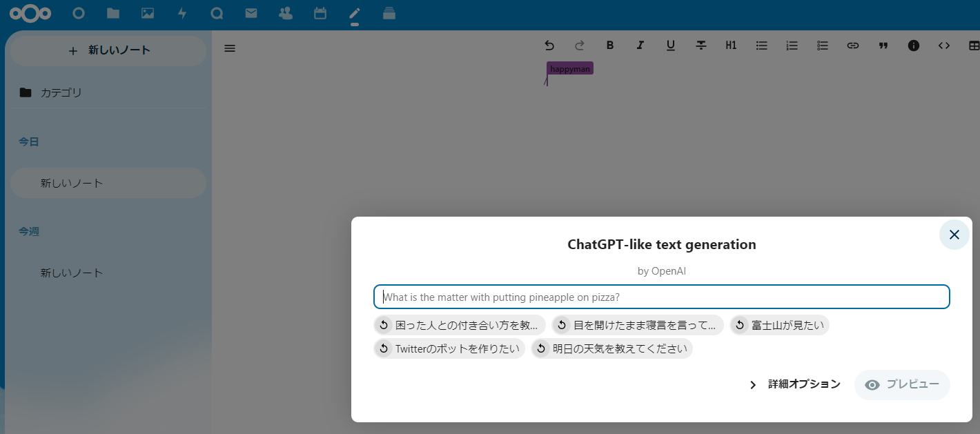980x434 pixels.
Task: Toggle bold formatting
Action: pyautogui.click(x=610, y=46)
